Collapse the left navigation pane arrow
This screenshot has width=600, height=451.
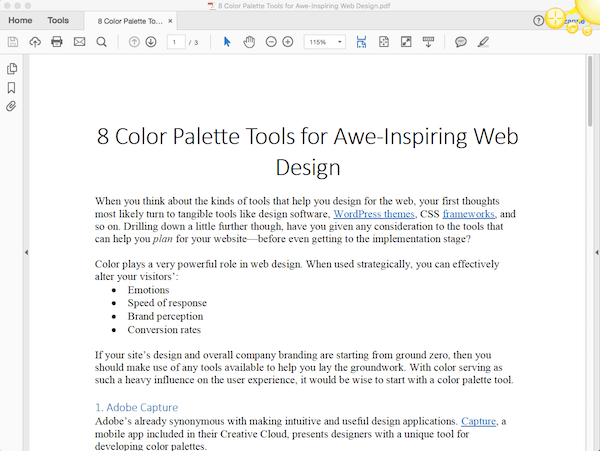[26, 252]
